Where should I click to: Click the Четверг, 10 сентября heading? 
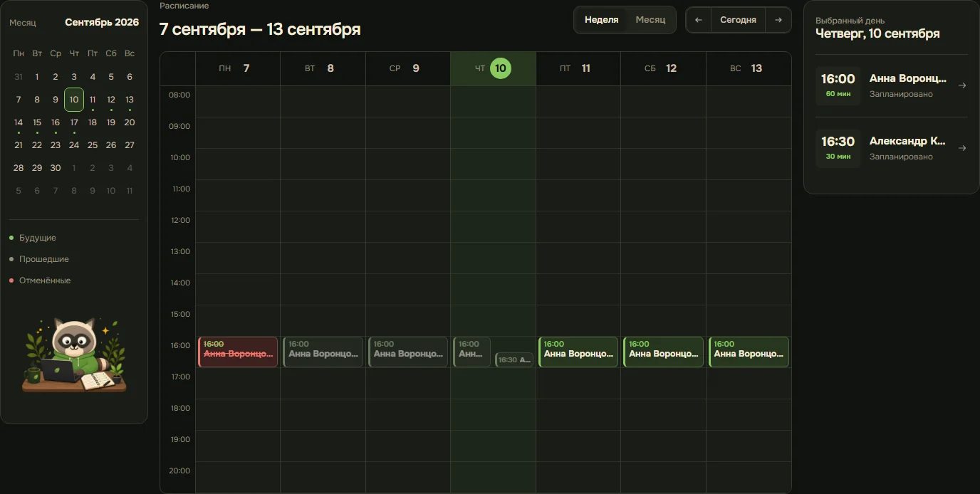click(877, 33)
